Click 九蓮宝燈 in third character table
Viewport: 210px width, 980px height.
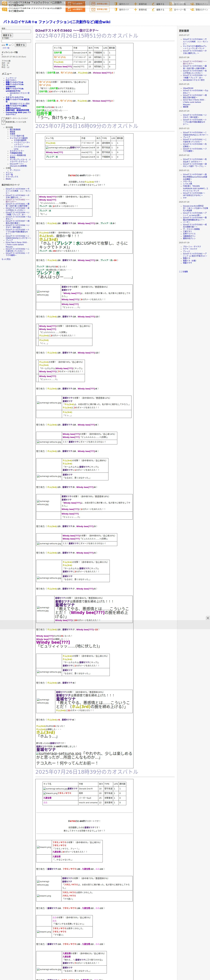tap(47, 798)
